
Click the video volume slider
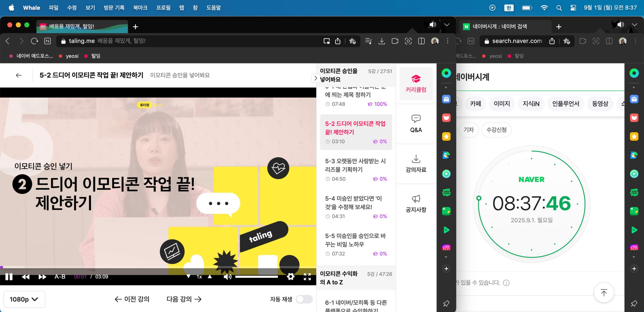coord(256,277)
